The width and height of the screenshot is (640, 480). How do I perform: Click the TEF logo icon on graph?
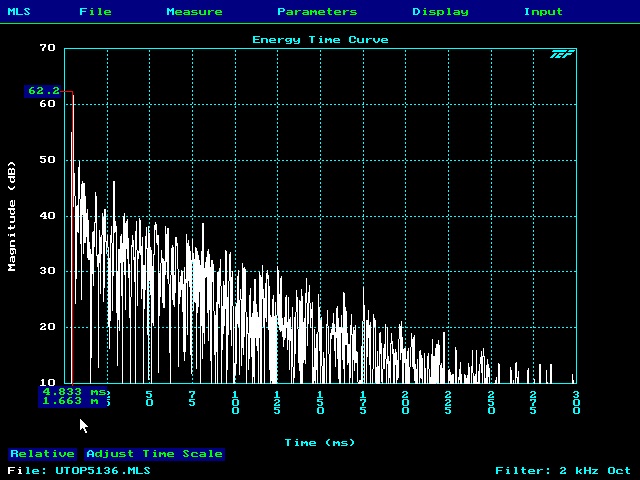point(562,54)
